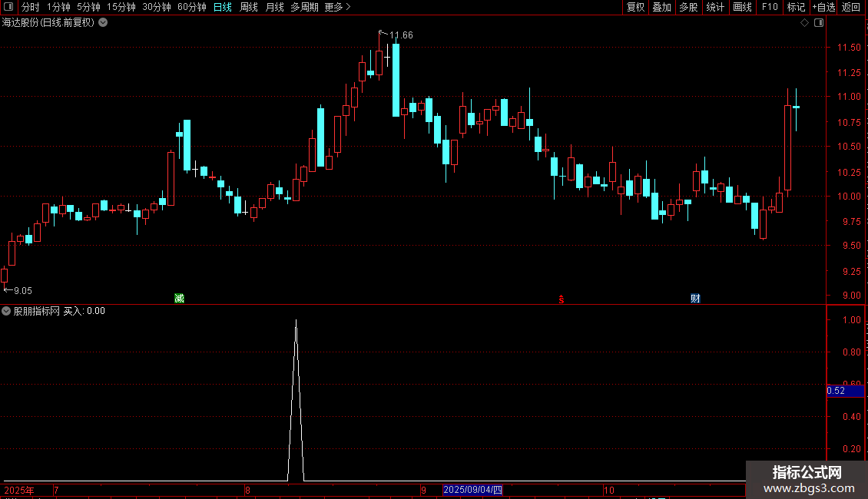The image size is (868, 499).
Task: Switch to 分时 intraday view
Action: coord(31,7)
